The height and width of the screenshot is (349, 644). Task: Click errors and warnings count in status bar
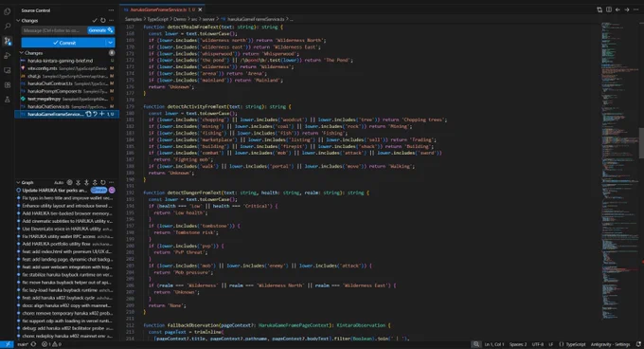(x=51, y=344)
